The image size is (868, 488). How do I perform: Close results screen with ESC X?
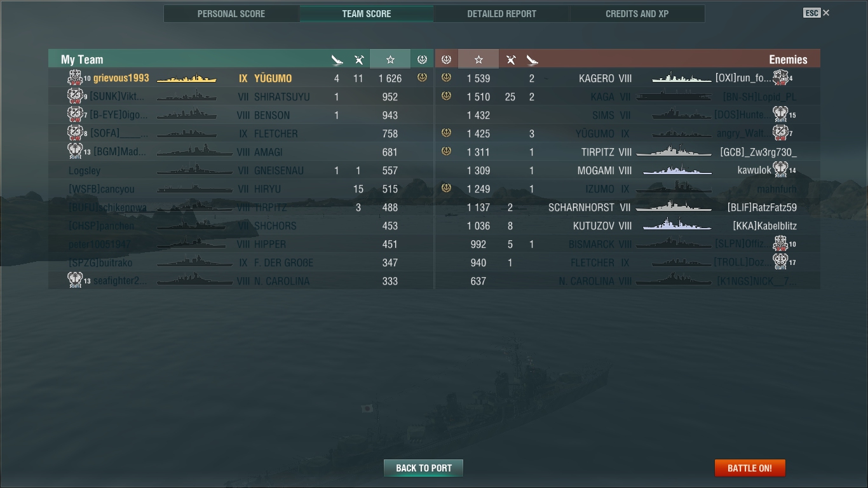pos(817,13)
